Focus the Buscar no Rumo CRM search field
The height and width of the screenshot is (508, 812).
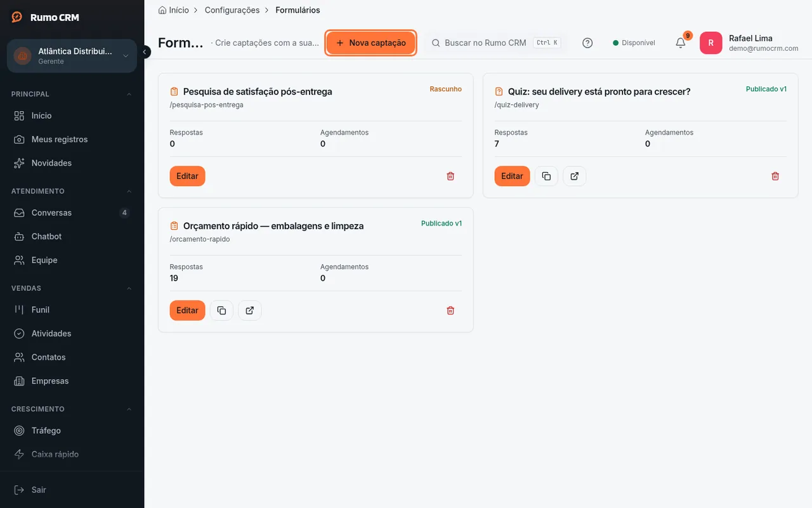pos(495,43)
